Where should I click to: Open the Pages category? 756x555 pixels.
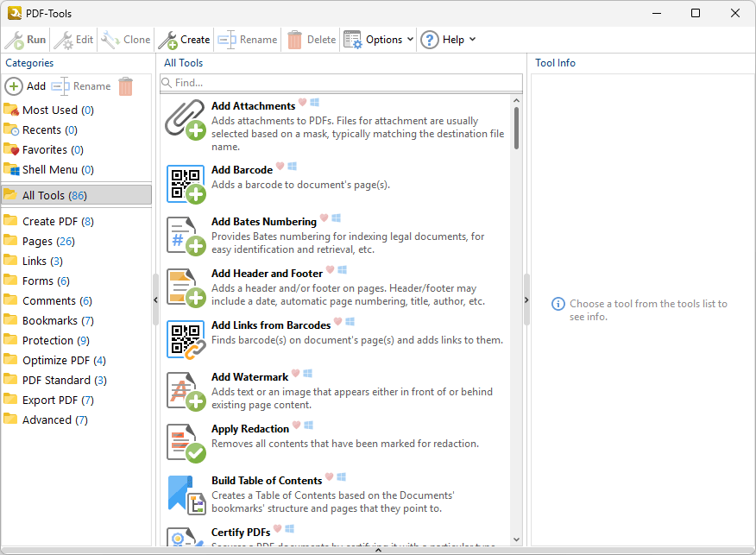(x=76, y=241)
